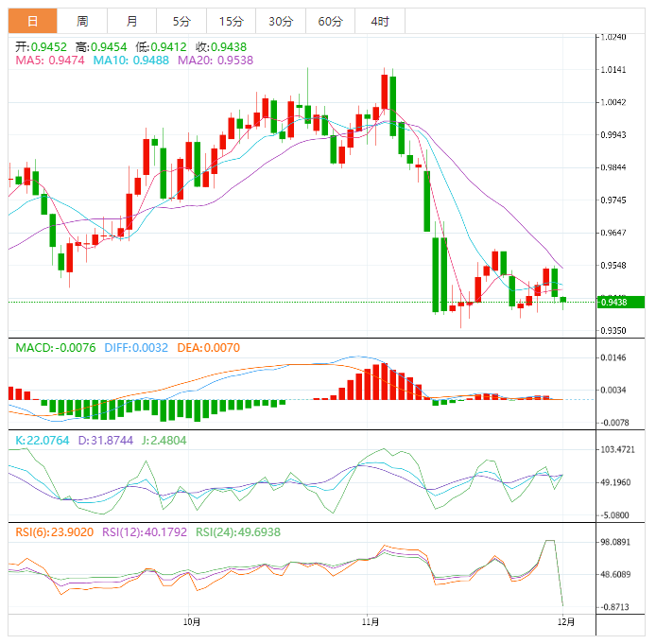
Task: Switch to the 4时 interval tab
Action: coord(380,21)
